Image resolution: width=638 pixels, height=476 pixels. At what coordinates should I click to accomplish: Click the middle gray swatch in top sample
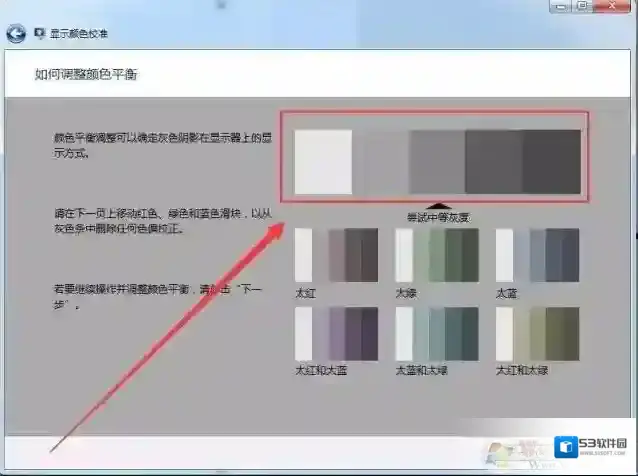437,161
